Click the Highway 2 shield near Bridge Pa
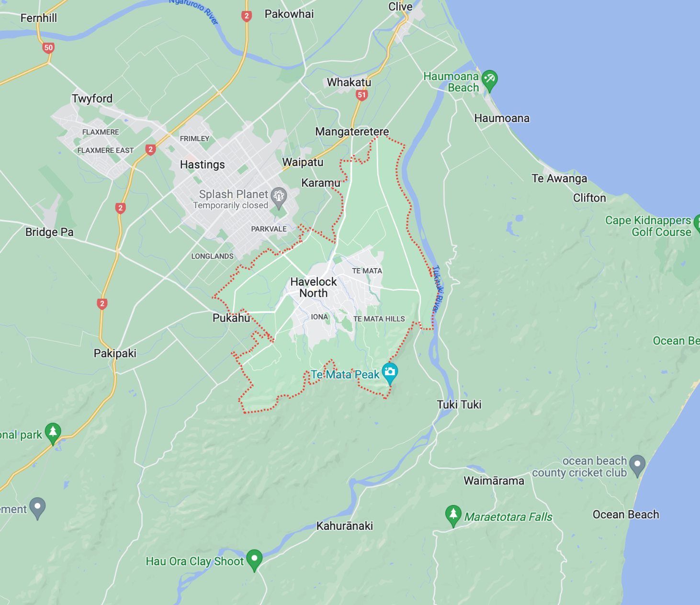 [121, 208]
